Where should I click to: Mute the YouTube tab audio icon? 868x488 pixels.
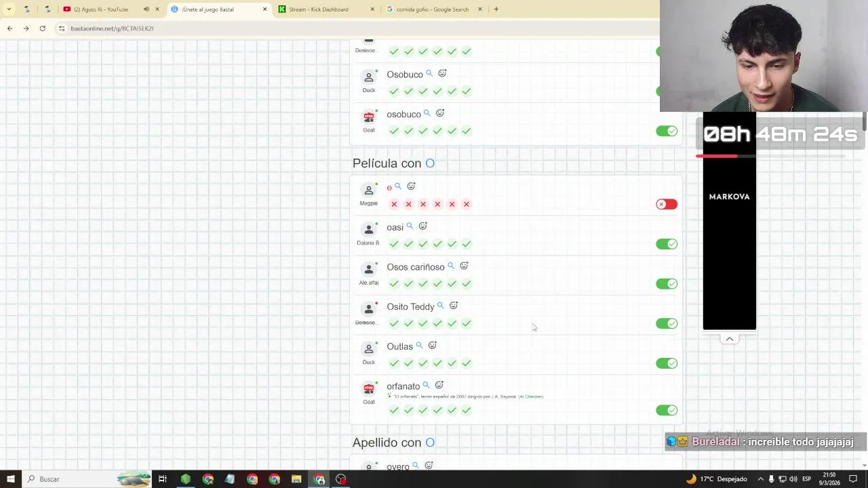146,9
